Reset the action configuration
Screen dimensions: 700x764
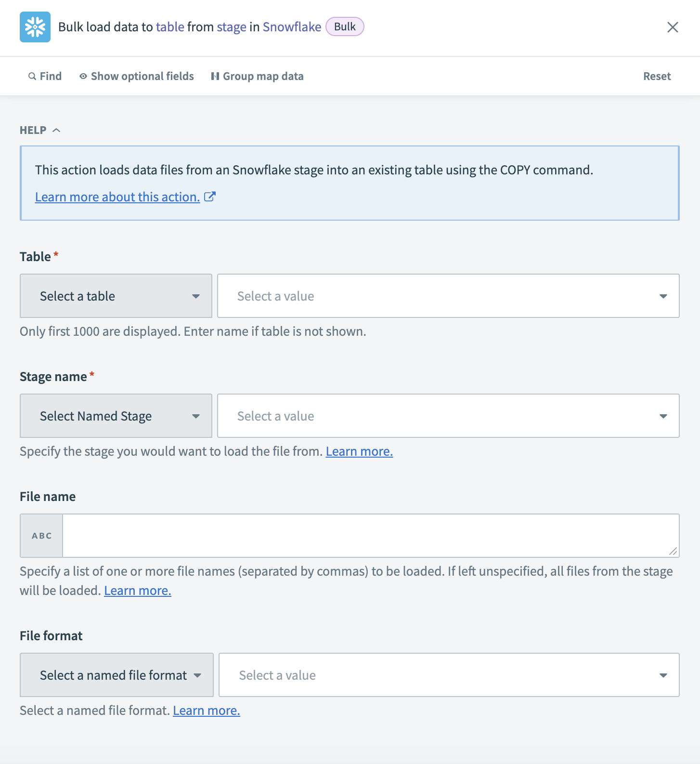click(x=657, y=76)
